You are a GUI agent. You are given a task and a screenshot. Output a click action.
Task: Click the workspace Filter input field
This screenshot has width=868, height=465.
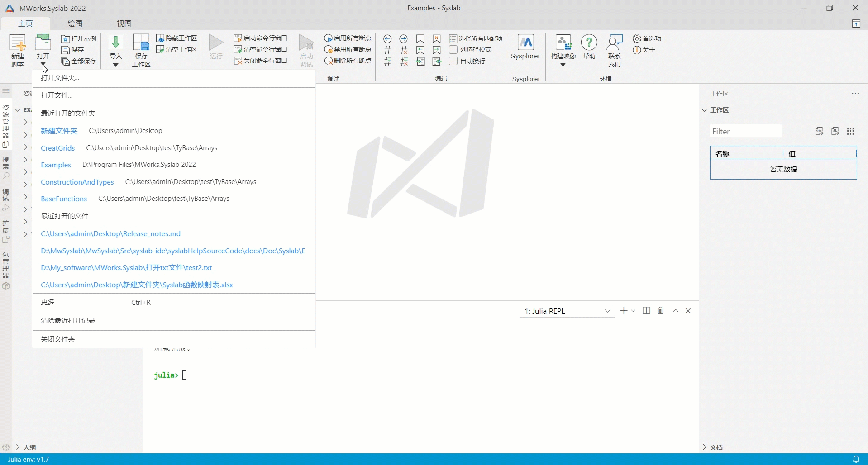(745, 132)
